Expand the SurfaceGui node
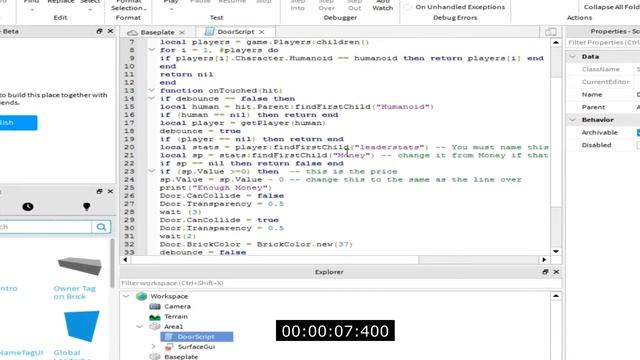This screenshot has width=640, height=360. [153, 347]
